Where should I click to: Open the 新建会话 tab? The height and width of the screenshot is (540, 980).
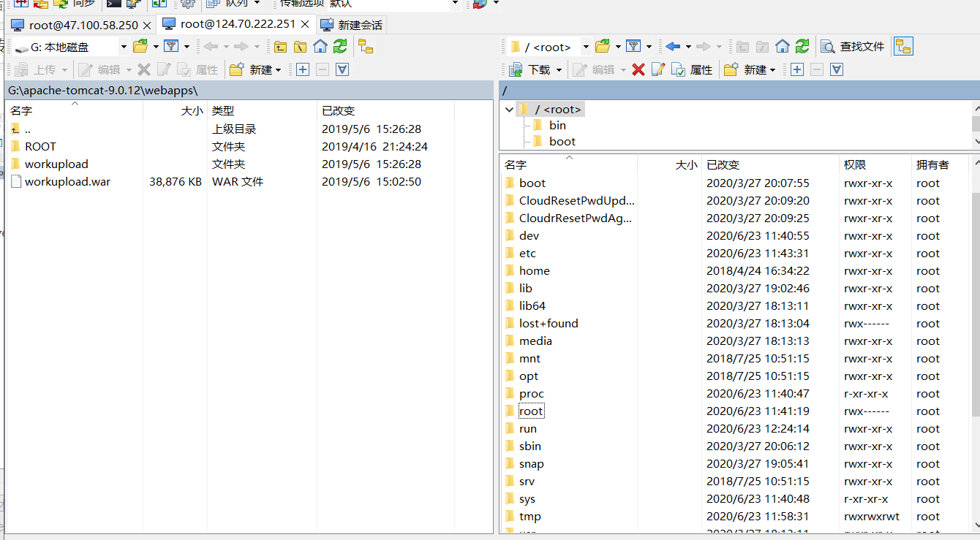coord(352,25)
